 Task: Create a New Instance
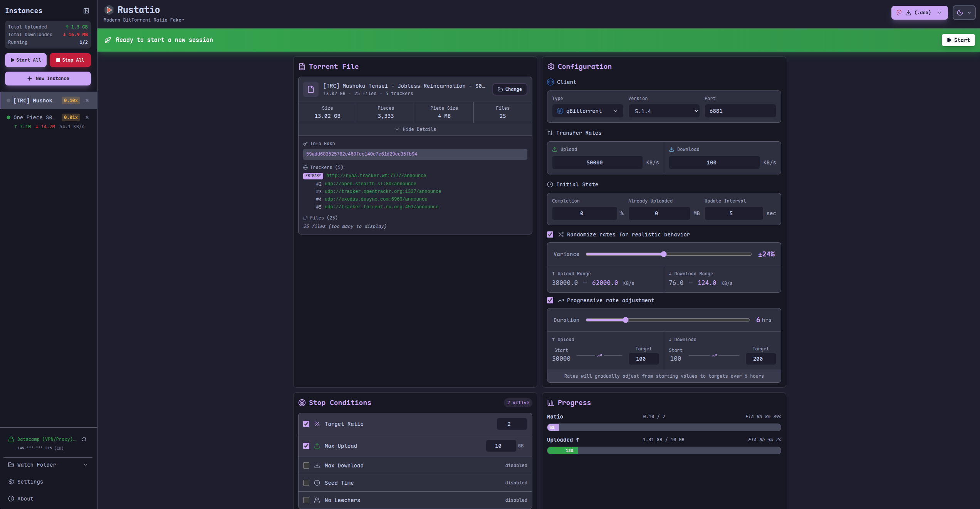click(x=48, y=79)
